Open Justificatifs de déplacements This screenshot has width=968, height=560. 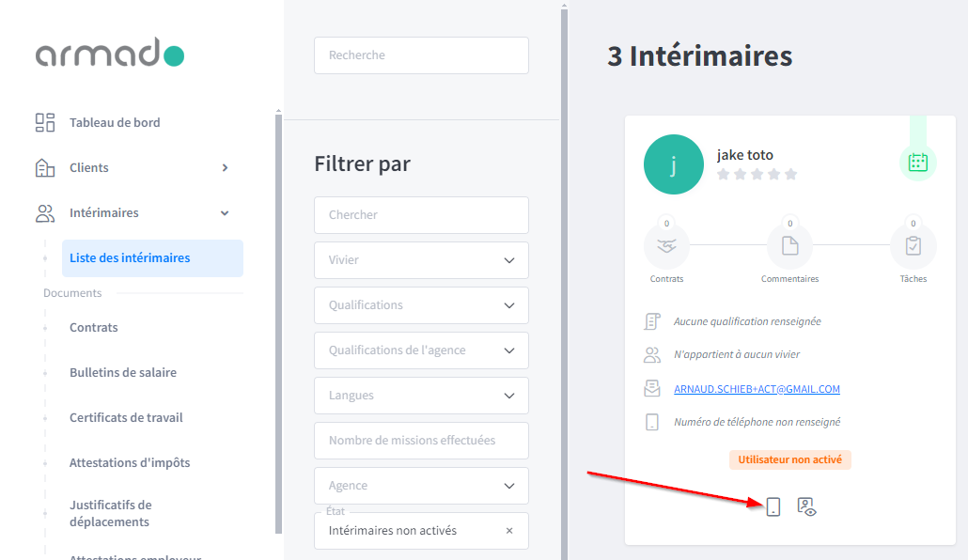[x=111, y=513]
